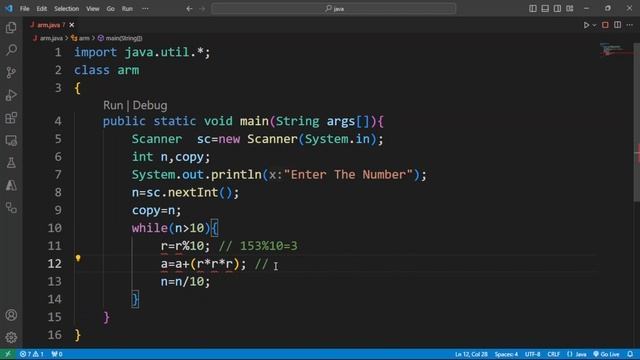Open the main(String[]) breadcrumb dropdown

[x=120, y=38]
